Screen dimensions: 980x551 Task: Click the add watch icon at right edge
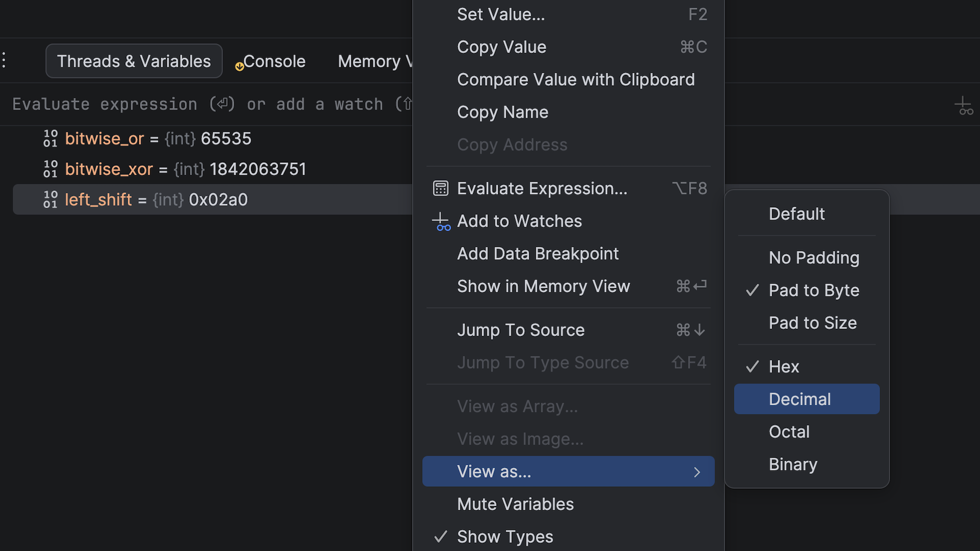click(x=964, y=106)
